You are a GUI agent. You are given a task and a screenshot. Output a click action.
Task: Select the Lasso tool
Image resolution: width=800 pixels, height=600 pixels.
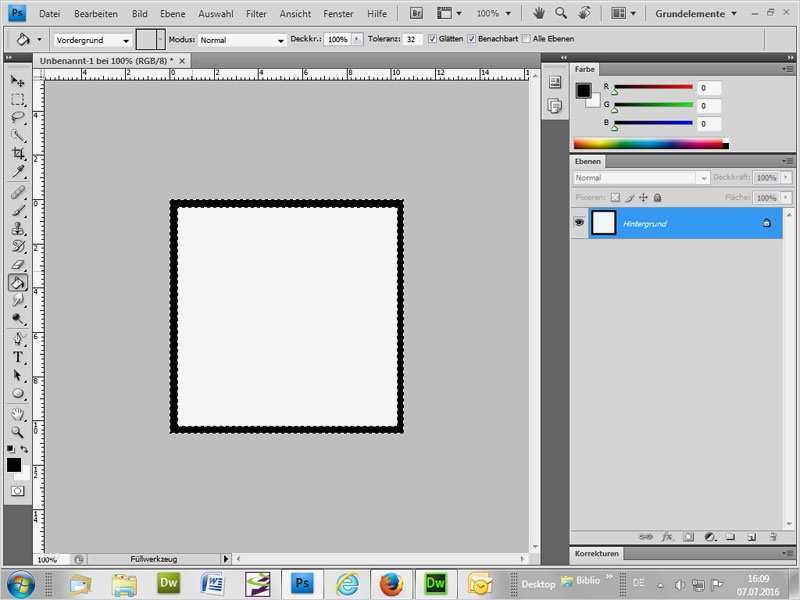click(x=17, y=117)
